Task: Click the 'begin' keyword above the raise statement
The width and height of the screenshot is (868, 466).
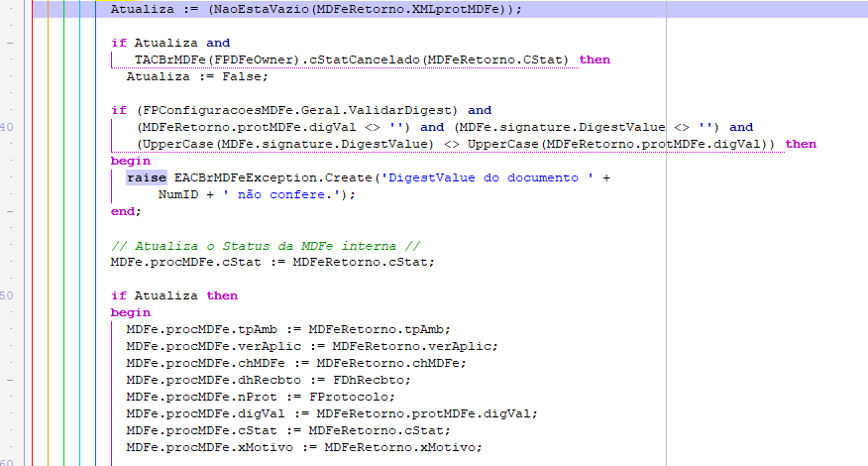Action: tap(131, 161)
